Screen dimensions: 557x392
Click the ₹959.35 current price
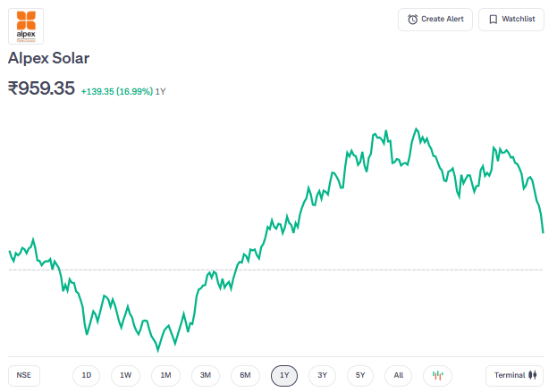pos(41,88)
